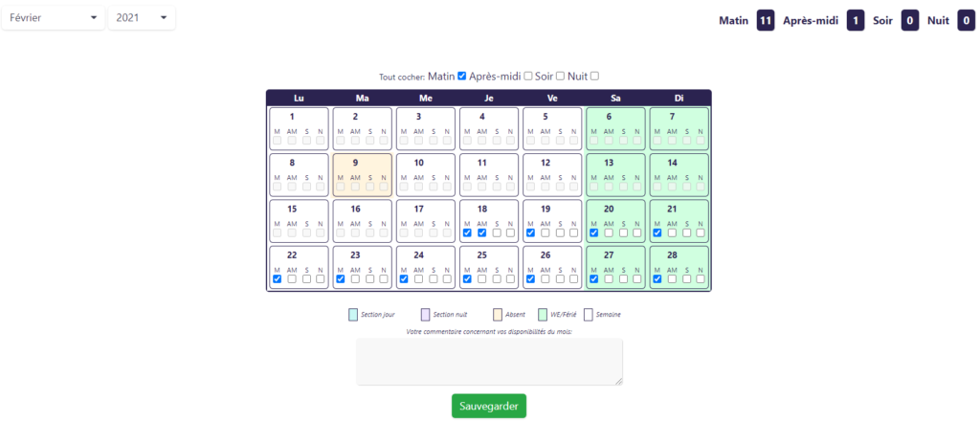980x421 pixels.
Task: Check the Nuit checkbox on day 28
Action: [701, 279]
